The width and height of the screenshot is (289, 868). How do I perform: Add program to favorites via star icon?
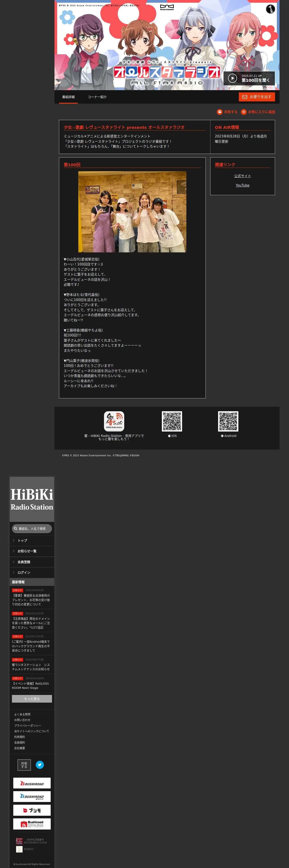click(244, 112)
